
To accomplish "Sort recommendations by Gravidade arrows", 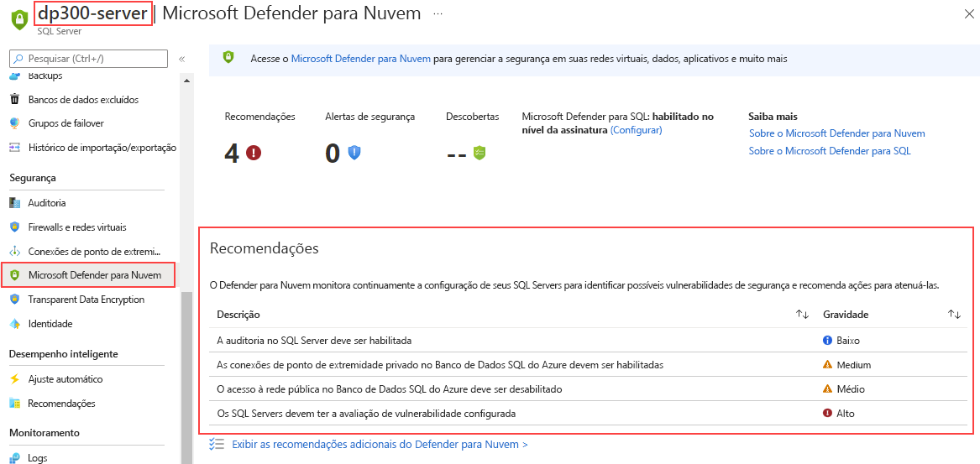I will 954,315.
